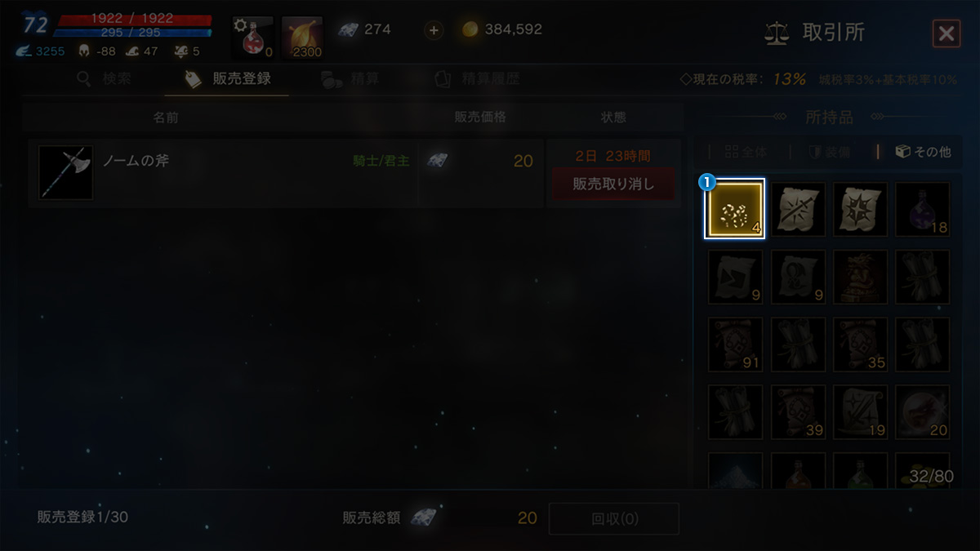The width and height of the screenshot is (980, 551).
Task: Select the red orb item with count 20
Action: [x=923, y=412]
